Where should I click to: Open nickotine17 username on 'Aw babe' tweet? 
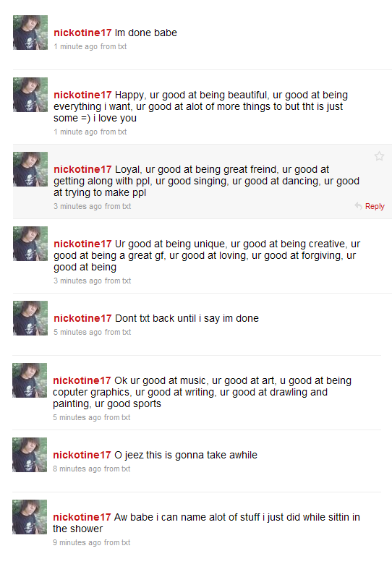[x=82, y=517]
